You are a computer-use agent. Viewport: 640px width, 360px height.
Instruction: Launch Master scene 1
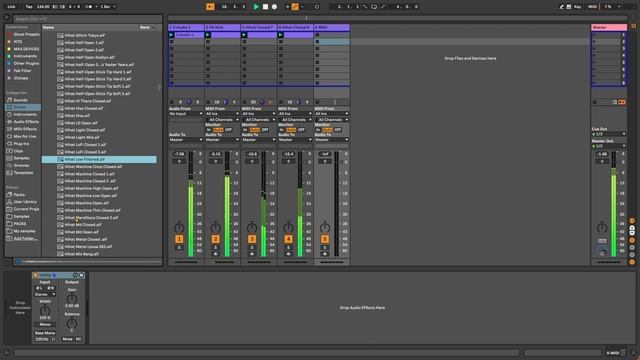pyautogui.click(x=594, y=35)
